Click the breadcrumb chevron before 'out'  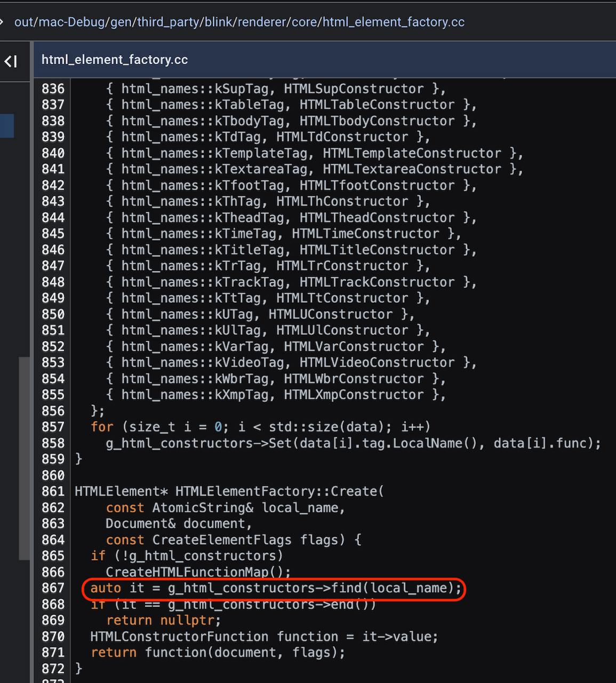click(x=2, y=22)
